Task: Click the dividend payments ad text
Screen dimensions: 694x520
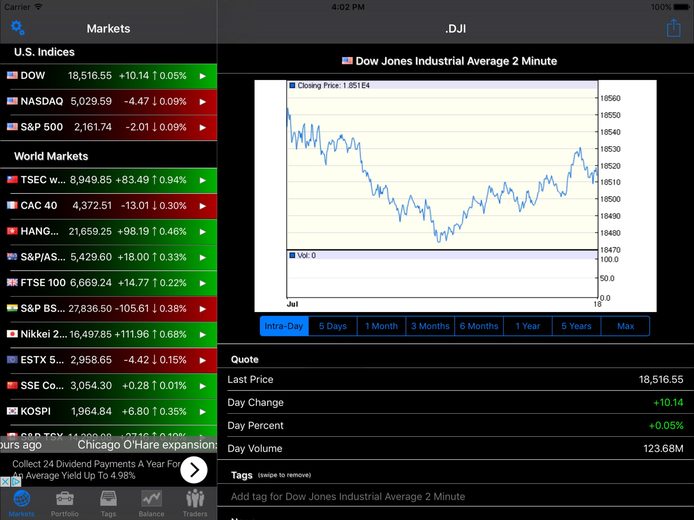Action: point(96,470)
